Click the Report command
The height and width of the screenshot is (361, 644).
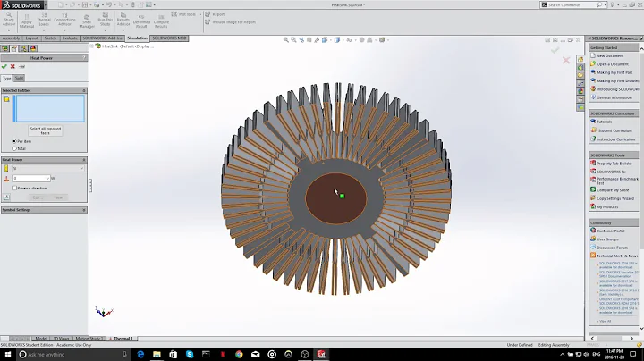215,14
